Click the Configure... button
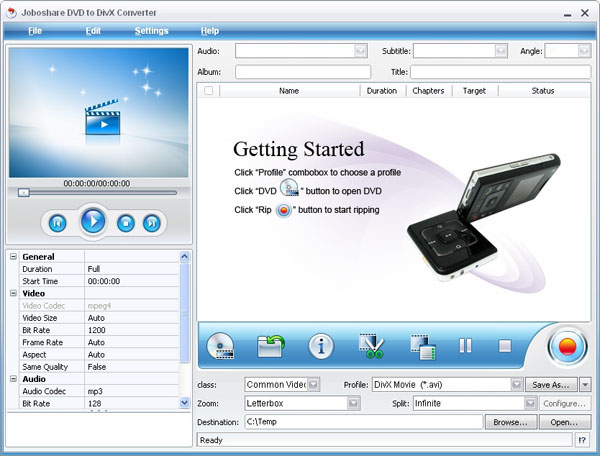The width and height of the screenshot is (600, 456). pyautogui.click(x=564, y=403)
